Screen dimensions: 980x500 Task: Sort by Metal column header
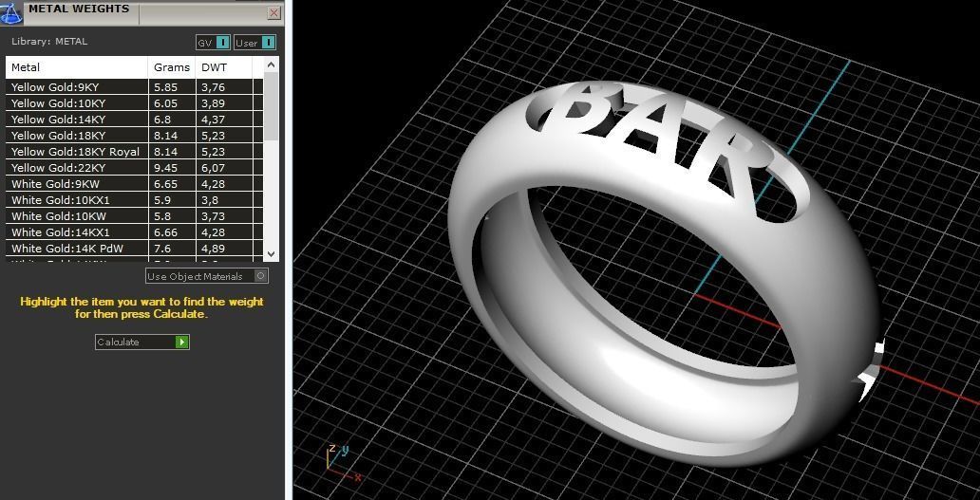(x=77, y=67)
